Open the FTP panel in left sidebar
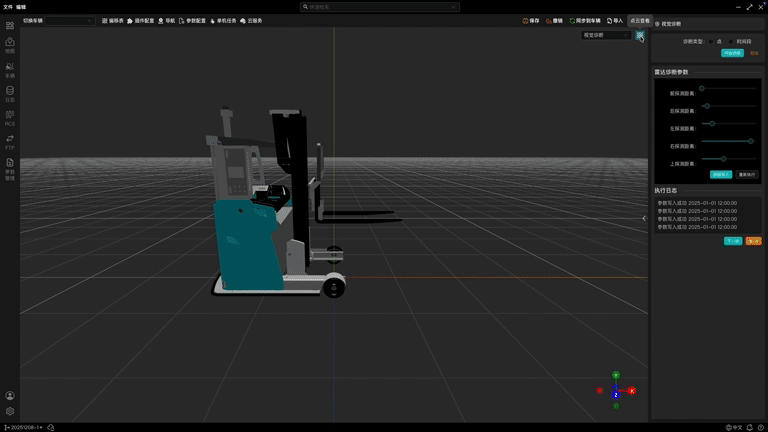Image resolution: width=768 pixels, height=432 pixels. tap(10, 141)
